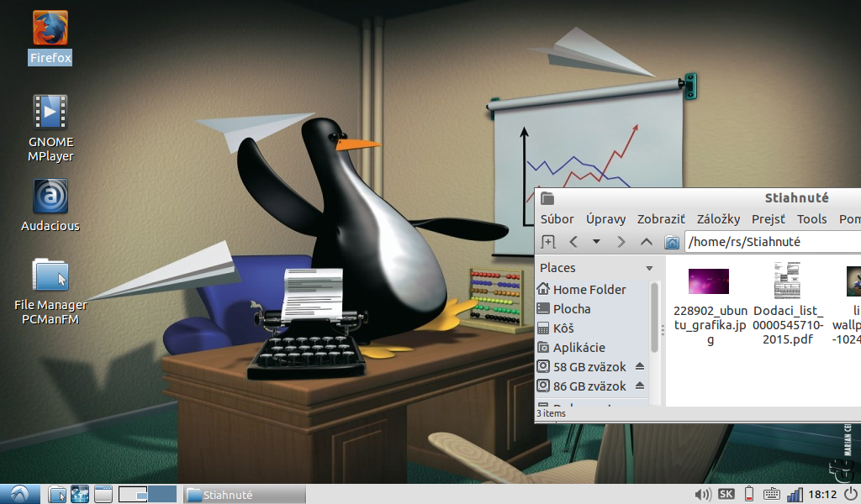
Task: Open the Prejsť menu
Action: 769,219
